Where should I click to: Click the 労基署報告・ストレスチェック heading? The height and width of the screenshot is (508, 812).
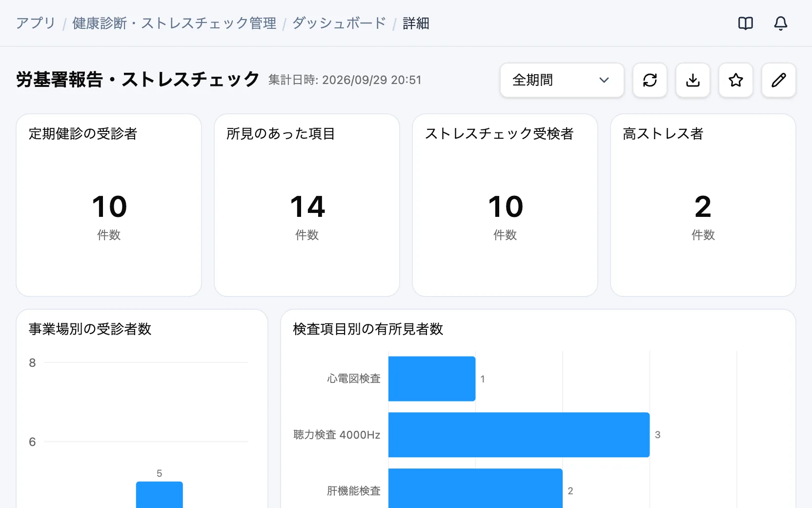pyautogui.click(x=138, y=79)
